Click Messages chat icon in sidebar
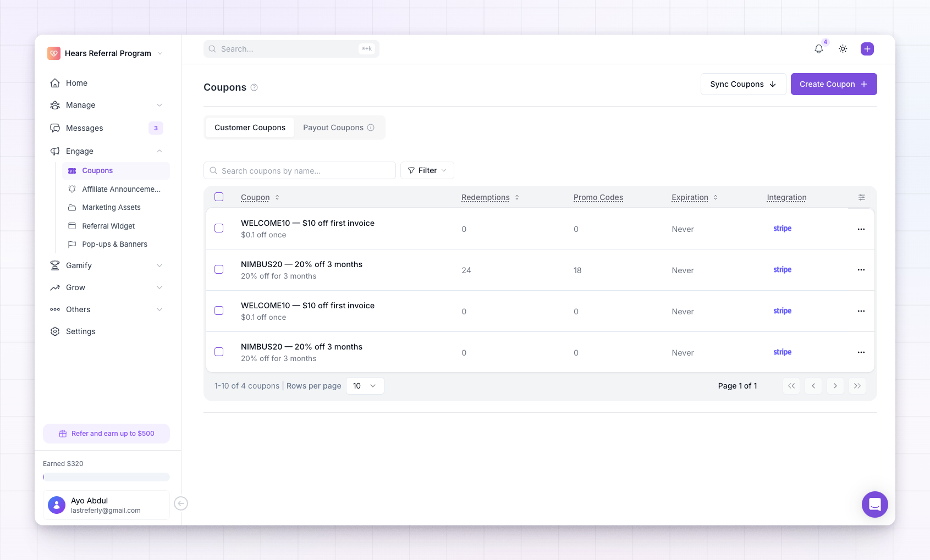Viewport: 930px width, 560px height. (x=55, y=128)
